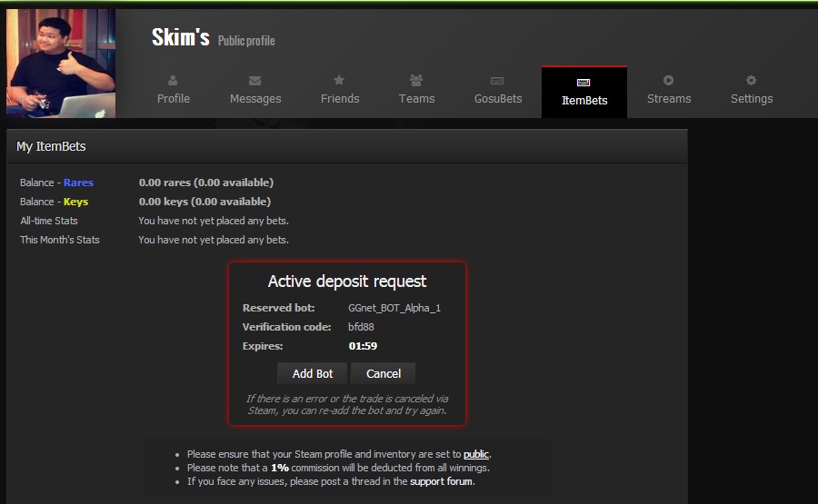
Task: Open the Messages tab label
Action: pyautogui.click(x=255, y=99)
